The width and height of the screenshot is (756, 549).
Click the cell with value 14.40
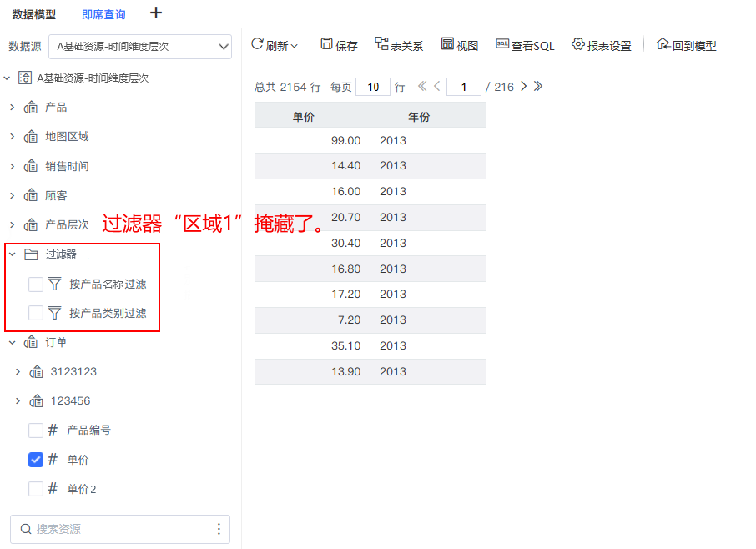coord(312,166)
